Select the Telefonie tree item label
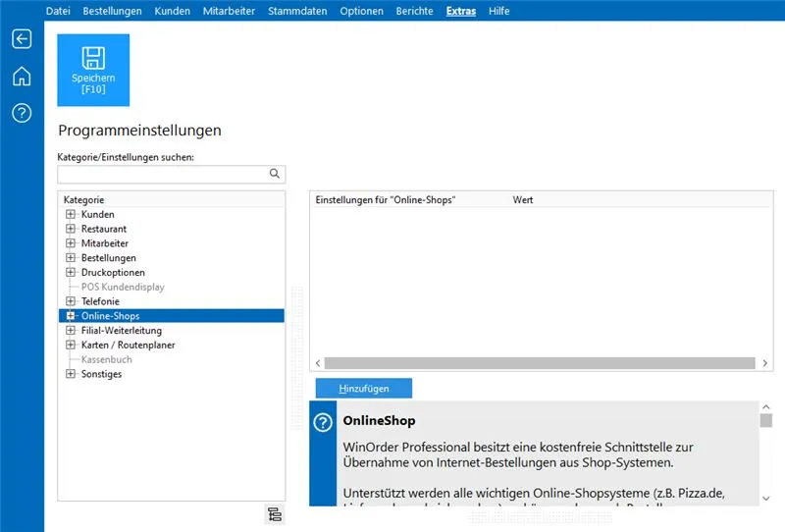 tap(100, 301)
